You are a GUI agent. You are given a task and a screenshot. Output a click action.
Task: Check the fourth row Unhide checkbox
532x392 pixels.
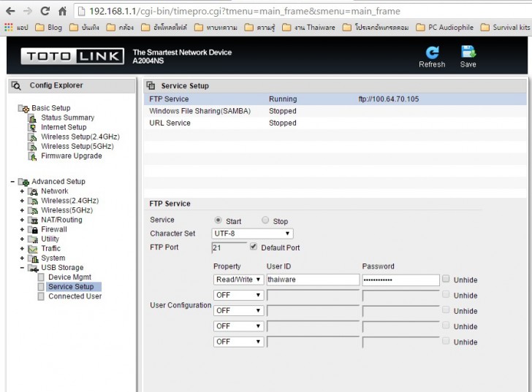tap(446, 326)
